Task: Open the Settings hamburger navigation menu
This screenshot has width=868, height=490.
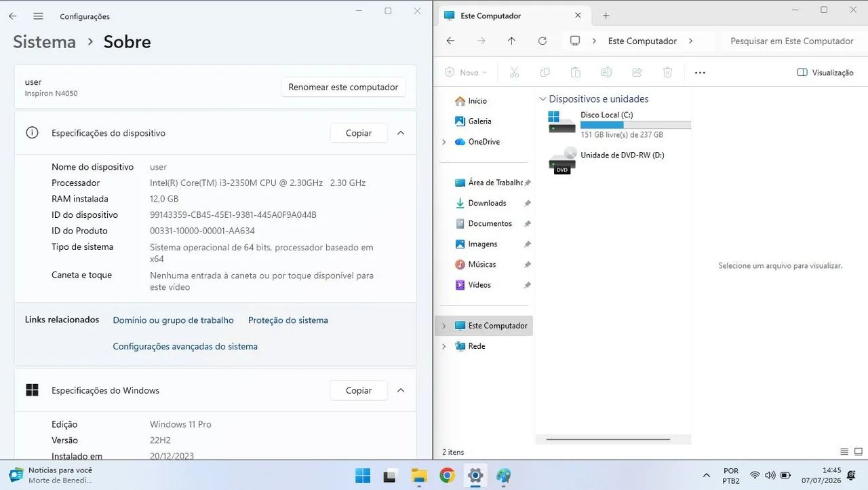Action: pos(38,16)
